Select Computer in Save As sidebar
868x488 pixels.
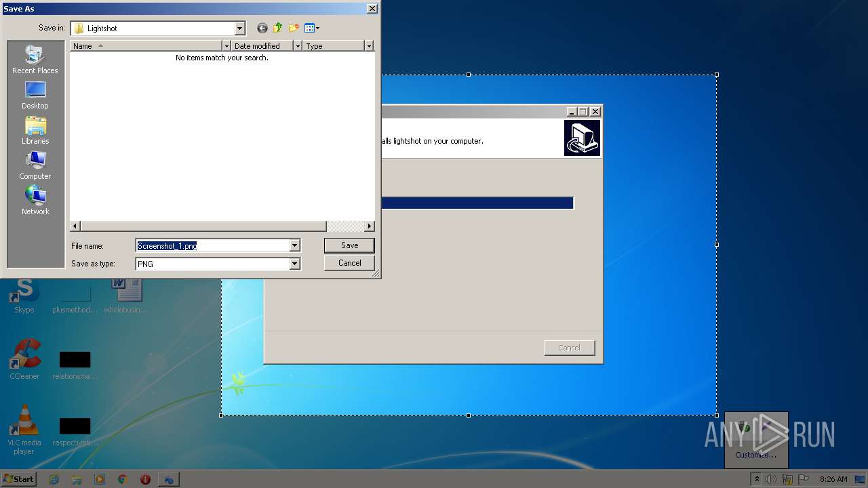(35, 166)
